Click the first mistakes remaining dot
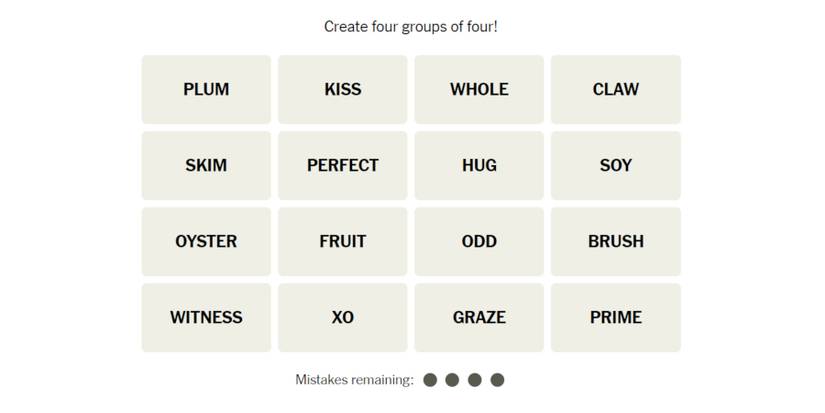The width and height of the screenshot is (825, 413). pyautogui.click(x=430, y=380)
